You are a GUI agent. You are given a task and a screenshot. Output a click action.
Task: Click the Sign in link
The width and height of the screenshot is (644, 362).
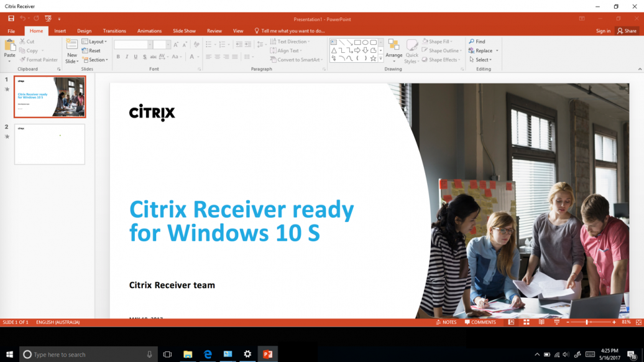pos(603,30)
